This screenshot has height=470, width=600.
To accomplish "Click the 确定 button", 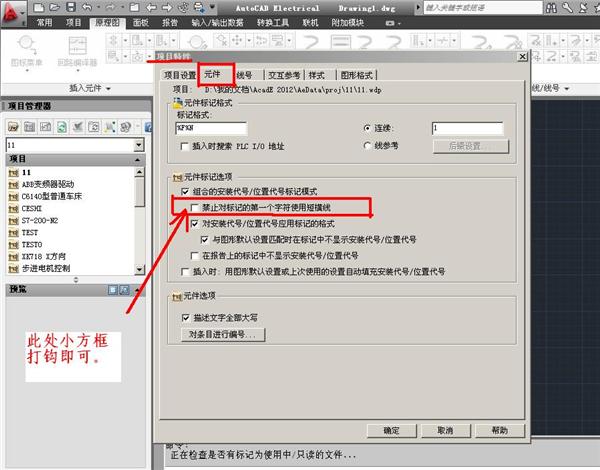I will pyautogui.click(x=391, y=431).
